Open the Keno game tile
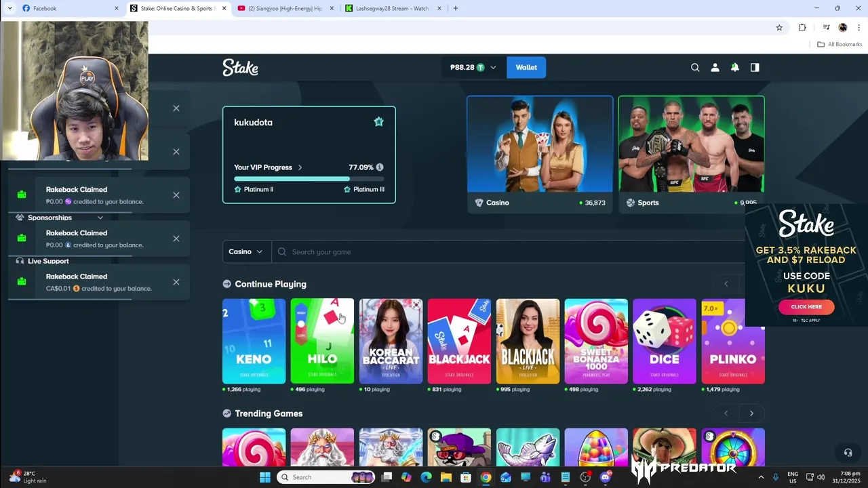This screenshot has height=488, width=868. [x=254, y=341]
